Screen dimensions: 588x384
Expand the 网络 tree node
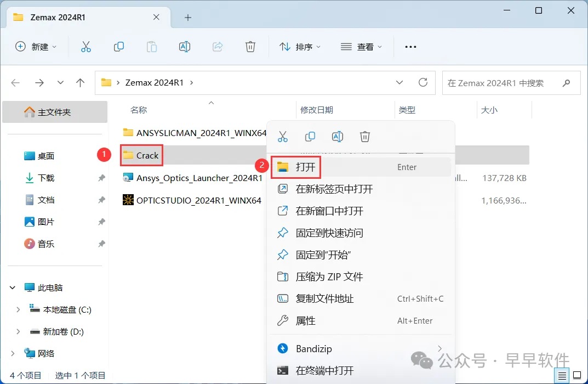(13, 354)
